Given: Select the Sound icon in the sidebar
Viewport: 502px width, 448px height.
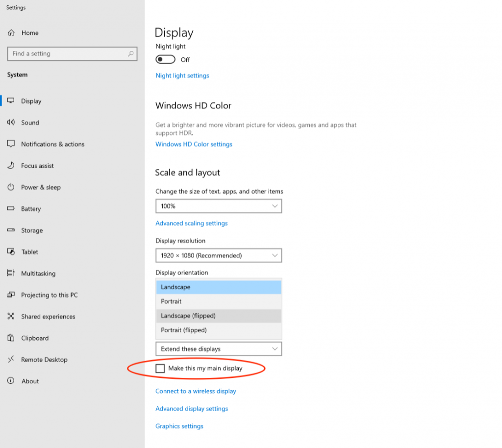Looking at the screenshot, I should point(12,123).
